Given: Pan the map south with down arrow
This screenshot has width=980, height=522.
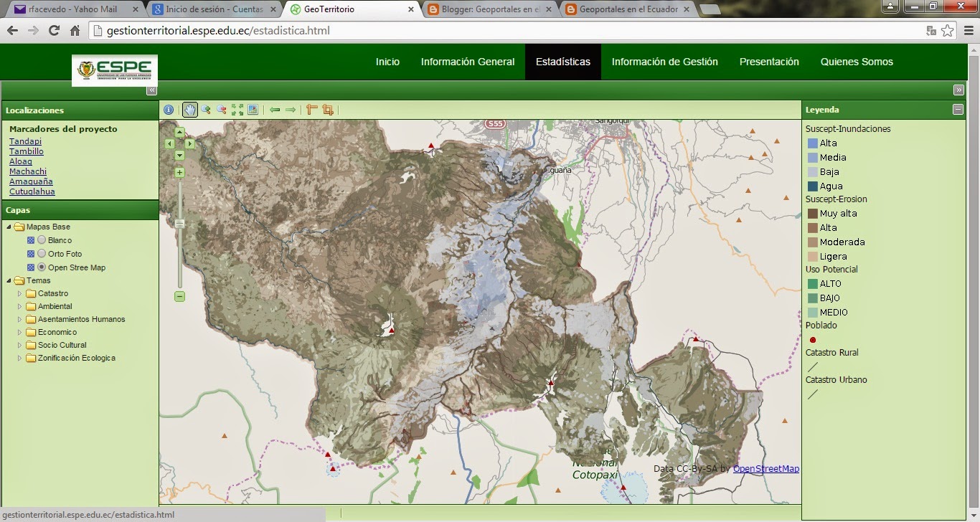Looking at the screenshot, I should coord(180,155).
